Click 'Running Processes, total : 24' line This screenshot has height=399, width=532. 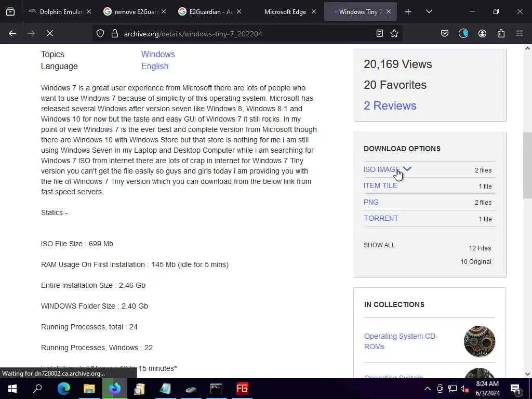pyautogui.click(x=89, y=327)
